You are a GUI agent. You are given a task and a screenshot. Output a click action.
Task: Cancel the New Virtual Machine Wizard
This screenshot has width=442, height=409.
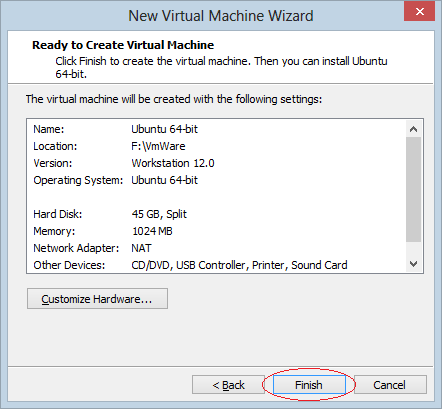390,385
